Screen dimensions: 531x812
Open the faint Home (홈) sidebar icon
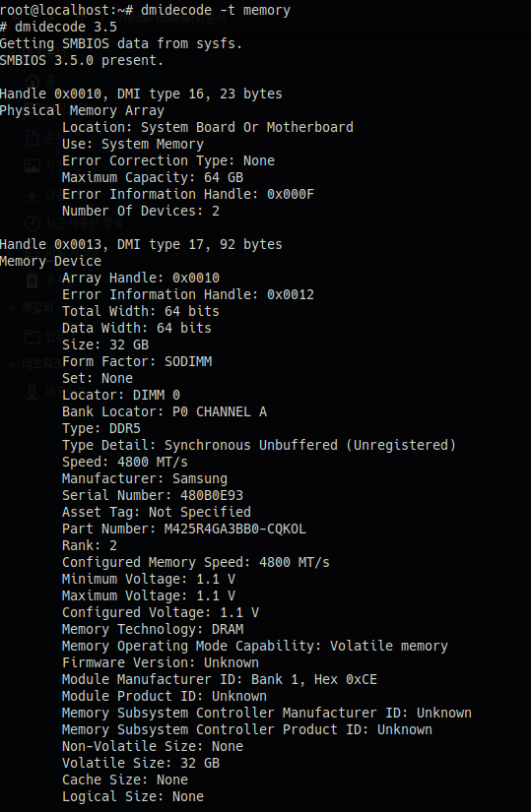[33, 81]
